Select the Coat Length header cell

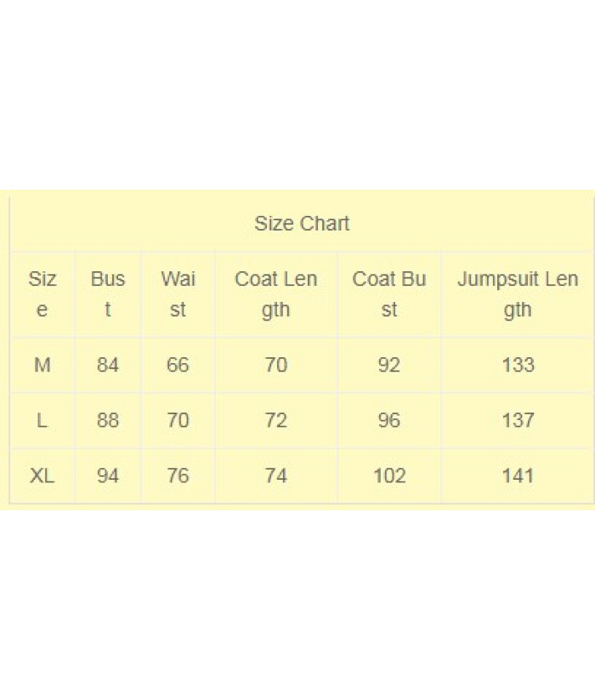coord(275,294)
